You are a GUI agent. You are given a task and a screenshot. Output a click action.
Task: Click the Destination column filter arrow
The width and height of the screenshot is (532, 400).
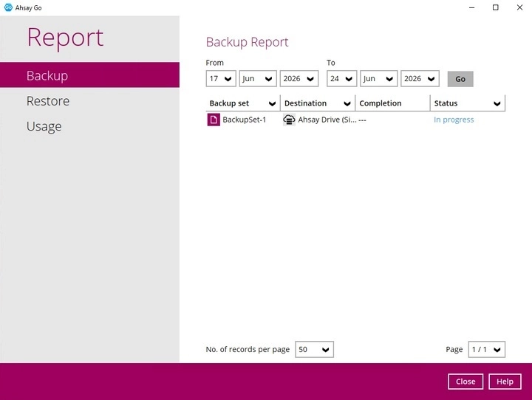[347, 103]
